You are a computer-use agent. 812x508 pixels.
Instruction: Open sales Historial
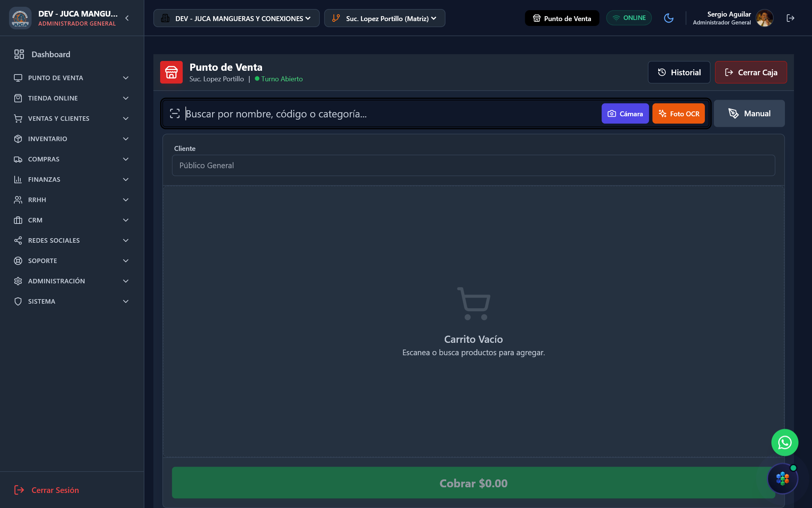[x=679, y=72]
